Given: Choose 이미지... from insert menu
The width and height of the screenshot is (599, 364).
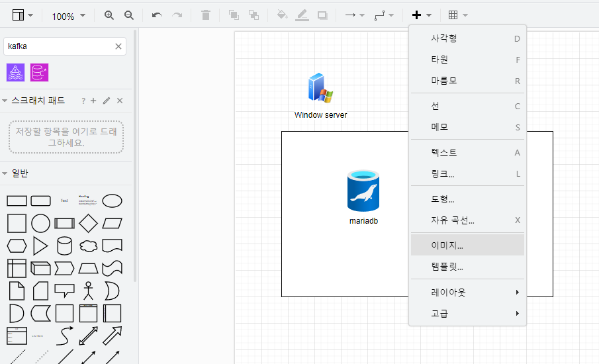Looking at the screenshot, I should tap(467, 246).
